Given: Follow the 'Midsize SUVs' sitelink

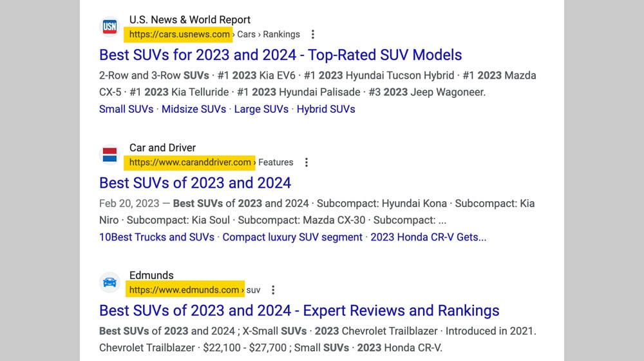Looking at the screenshot, I should coord(194,109).
